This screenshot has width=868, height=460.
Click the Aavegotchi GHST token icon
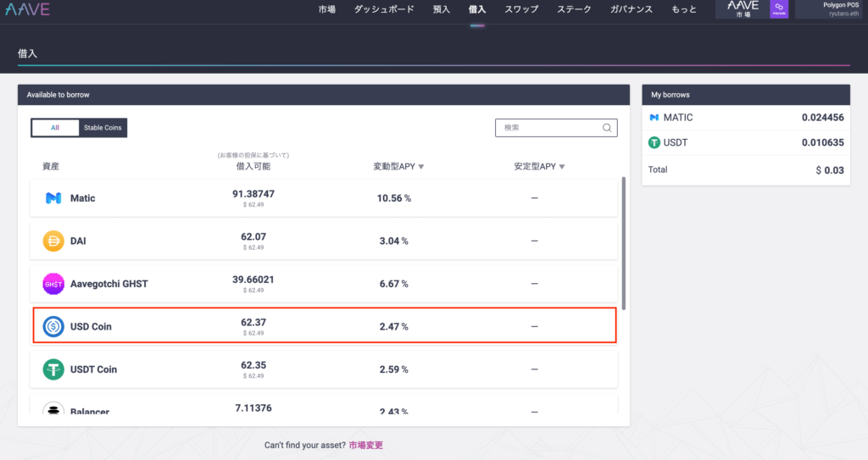click(53, 284)
